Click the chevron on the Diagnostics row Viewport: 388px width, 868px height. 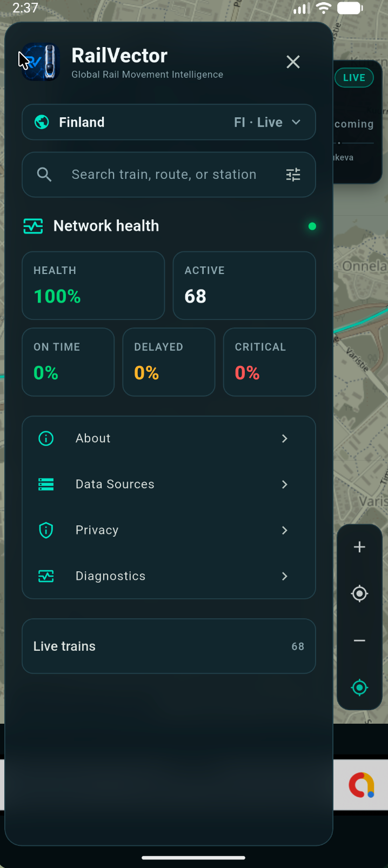tap(285, 576)
